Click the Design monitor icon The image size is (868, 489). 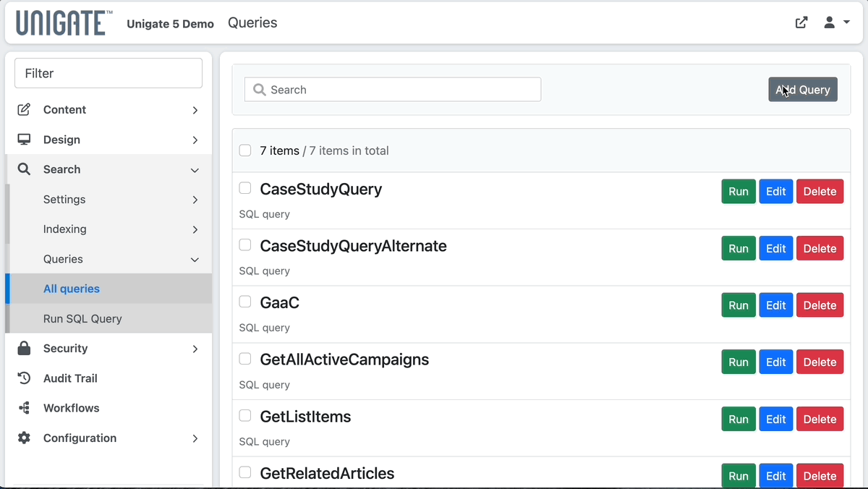pyautogui.click(x=24, y=140)
